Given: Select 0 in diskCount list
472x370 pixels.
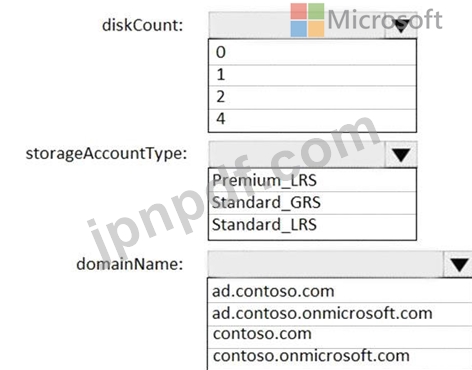Looking at the screenshot, I should point(312,52).
